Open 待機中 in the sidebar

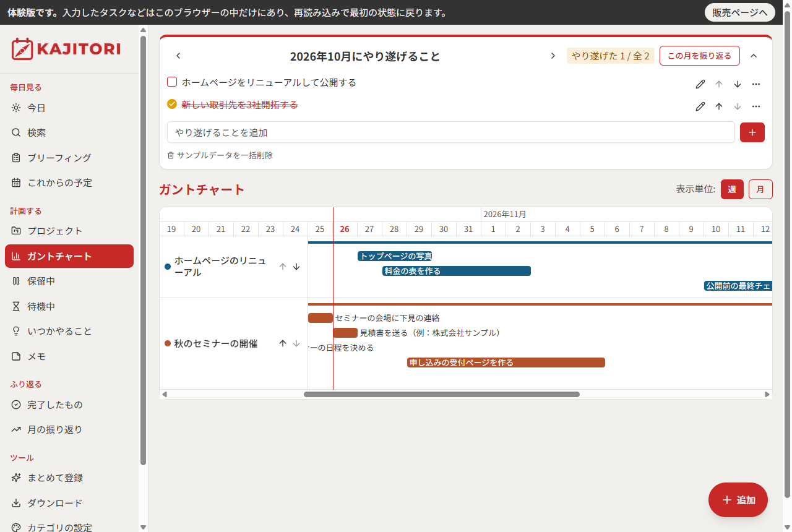click(x=69, y=306)
